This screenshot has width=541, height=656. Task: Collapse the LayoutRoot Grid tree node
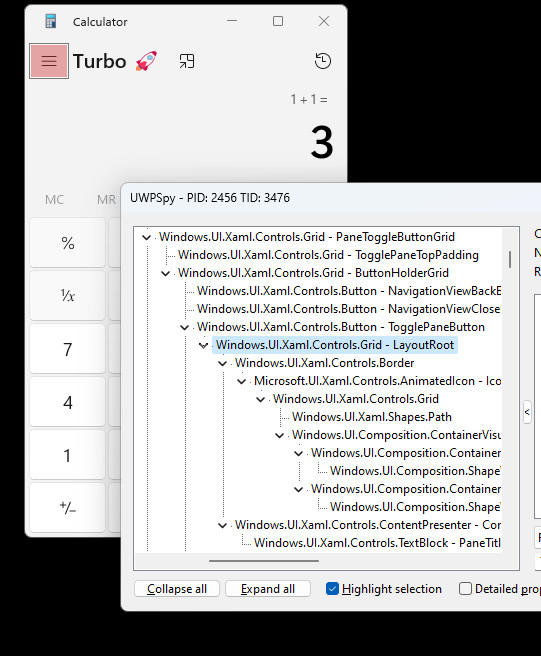(204, 345)
